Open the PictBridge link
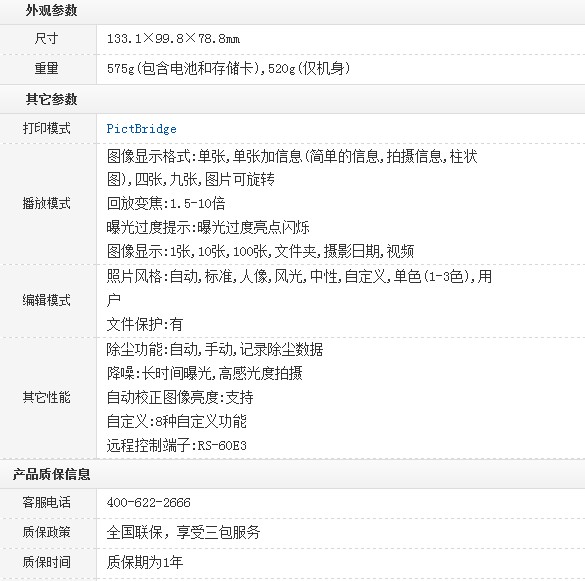Viewport: 585px width, 581px height. (x=141, y=129)
